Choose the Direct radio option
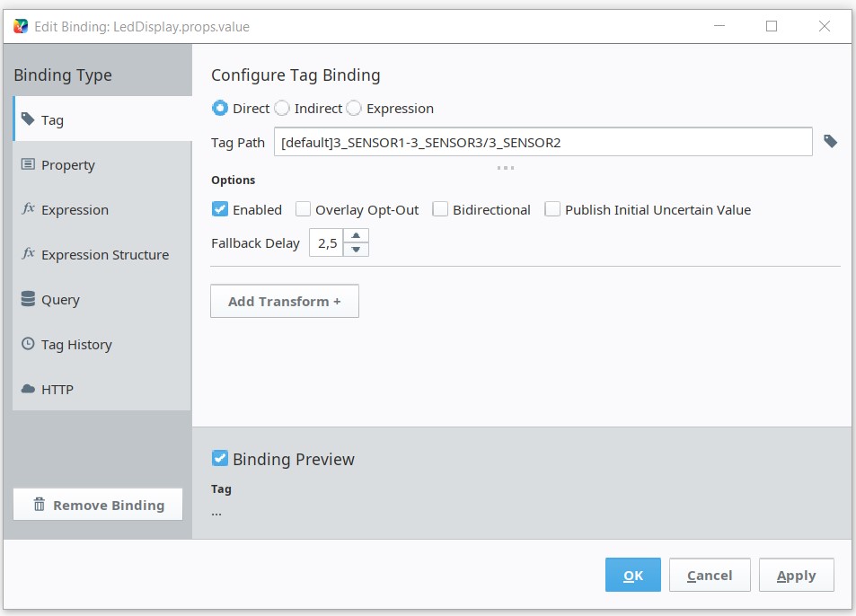This screenshot has height=616, width=856. 220,108
